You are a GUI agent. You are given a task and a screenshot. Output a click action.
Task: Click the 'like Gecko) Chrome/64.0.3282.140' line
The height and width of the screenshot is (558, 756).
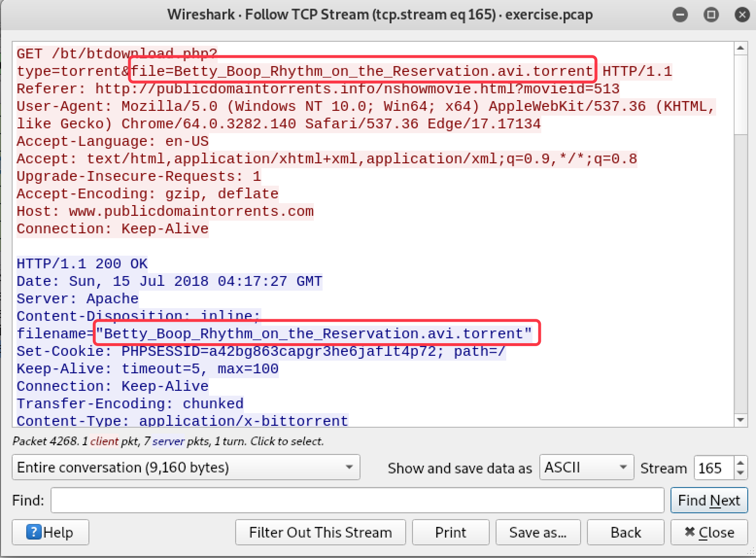pos(279,124)
